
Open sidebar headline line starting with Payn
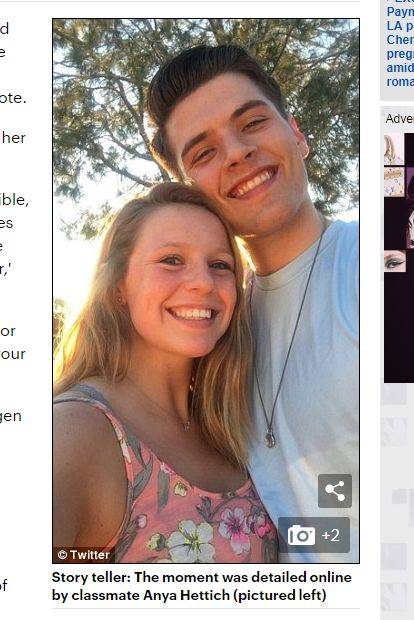coord(400,12)
